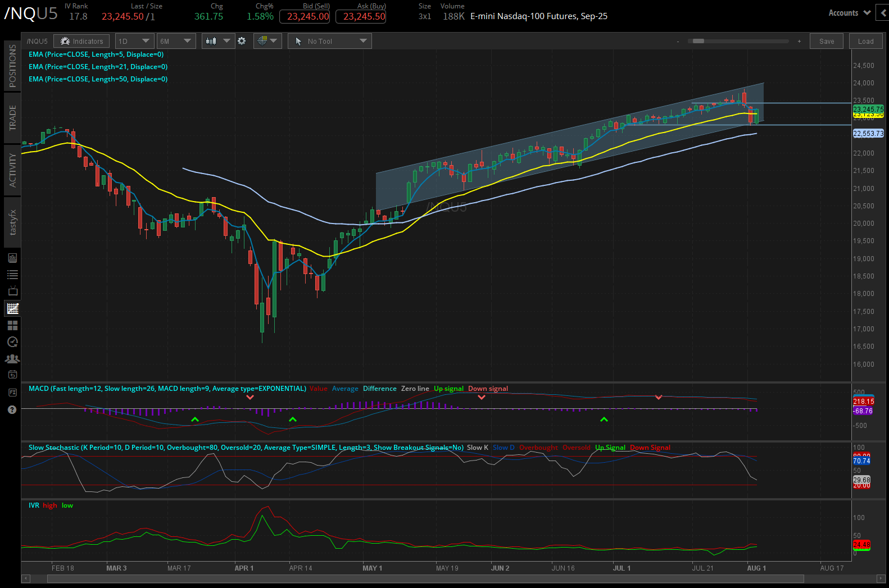Screen dimensions: 889x588
Task: Switch to the TRADE tab
Action: click(x=12, y=118)
